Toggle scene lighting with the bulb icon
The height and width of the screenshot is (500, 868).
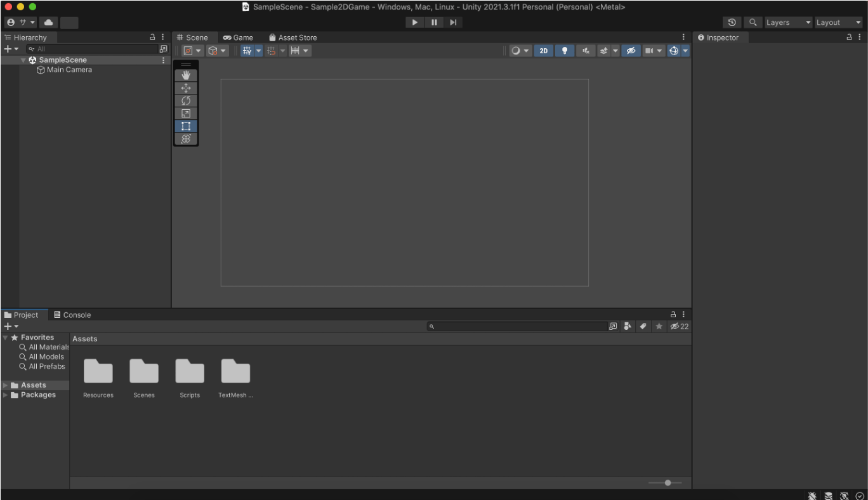(x=565, y=50)
